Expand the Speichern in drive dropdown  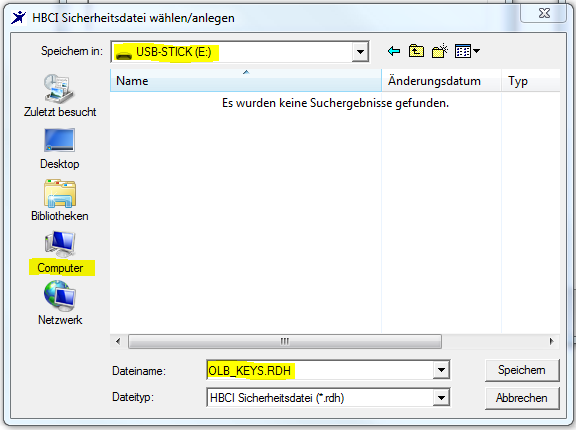pos(360,52)
